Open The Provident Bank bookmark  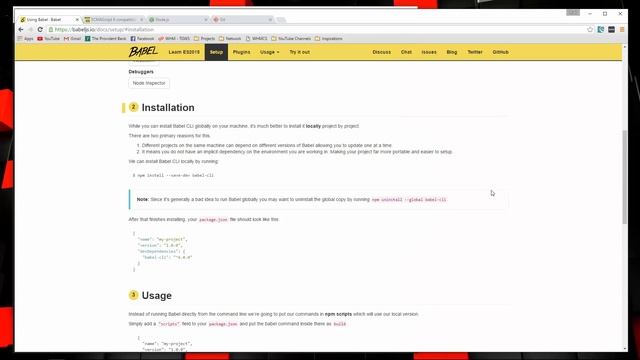pyautogui.click(x=106, y=39)
